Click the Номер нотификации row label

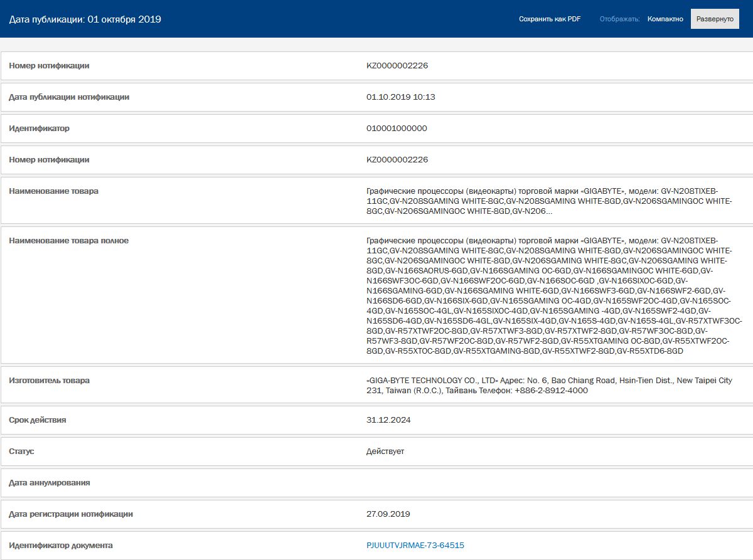49,65
